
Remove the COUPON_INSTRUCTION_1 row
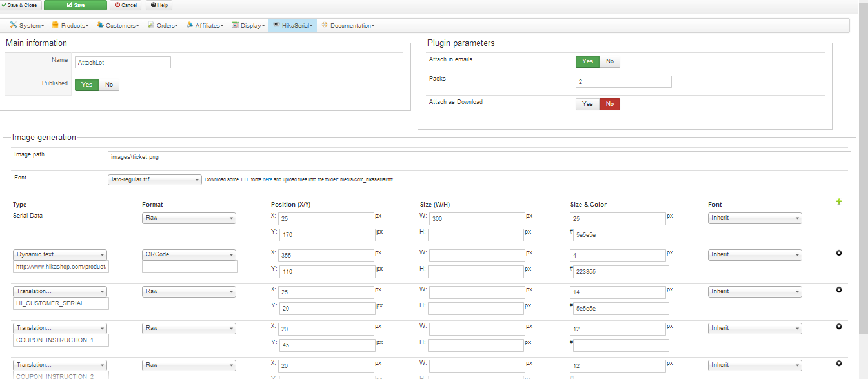coord(838,327)
